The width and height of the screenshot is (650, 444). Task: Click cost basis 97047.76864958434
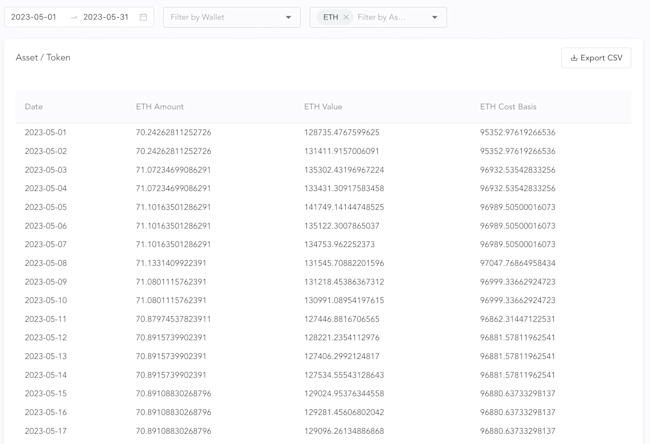(517, 263)
